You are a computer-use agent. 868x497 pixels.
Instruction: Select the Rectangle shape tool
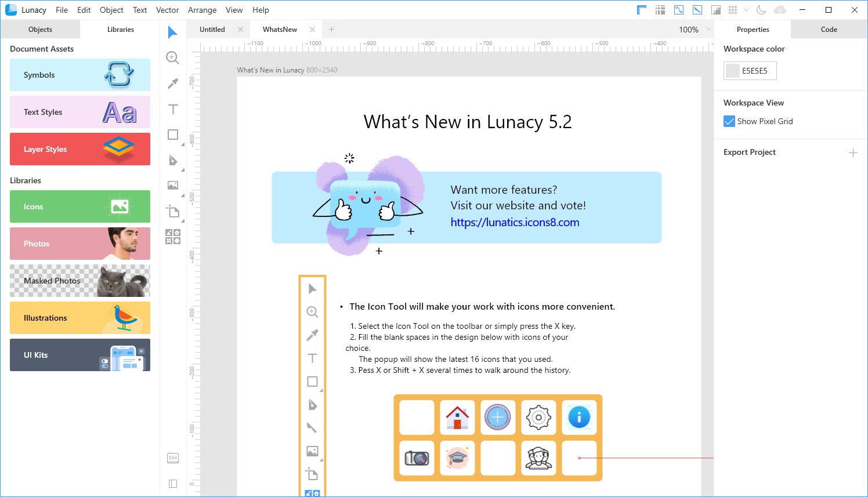point(173,135)
